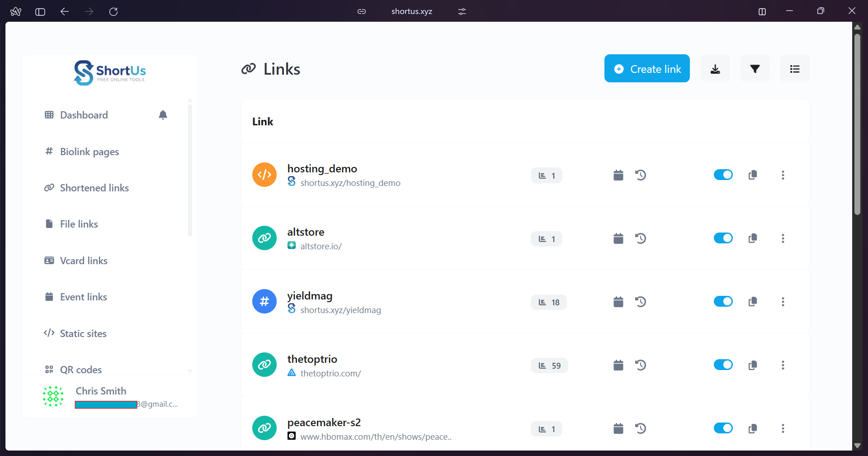Go to Shortened links in the sidebar

[94, 188]
